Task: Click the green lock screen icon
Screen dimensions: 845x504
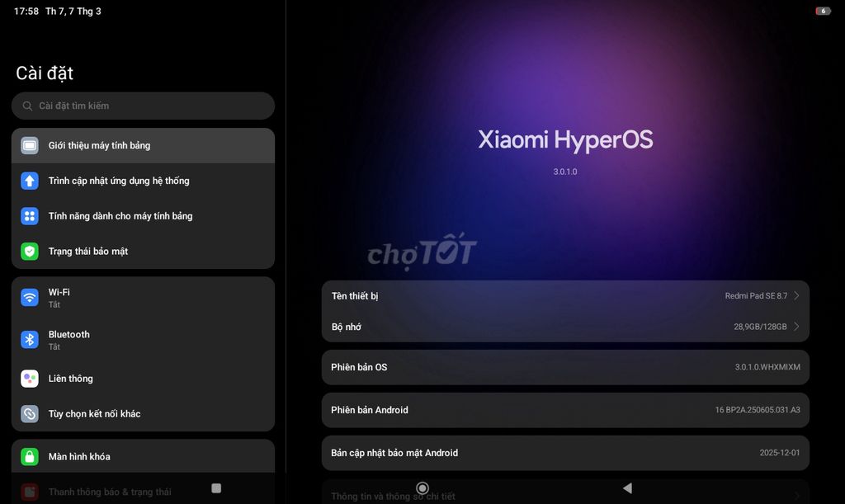Action: pyautogui.click(x=30, y=457)
